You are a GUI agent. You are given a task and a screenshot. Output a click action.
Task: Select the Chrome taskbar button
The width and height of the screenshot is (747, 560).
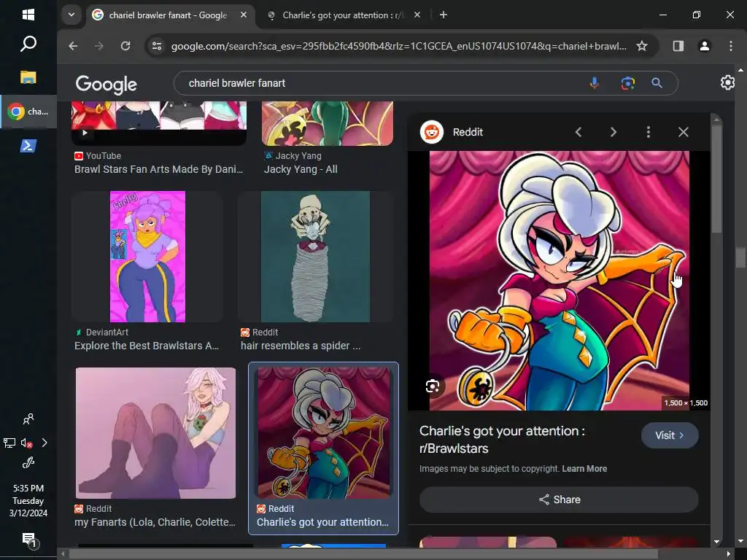point(28,112)
